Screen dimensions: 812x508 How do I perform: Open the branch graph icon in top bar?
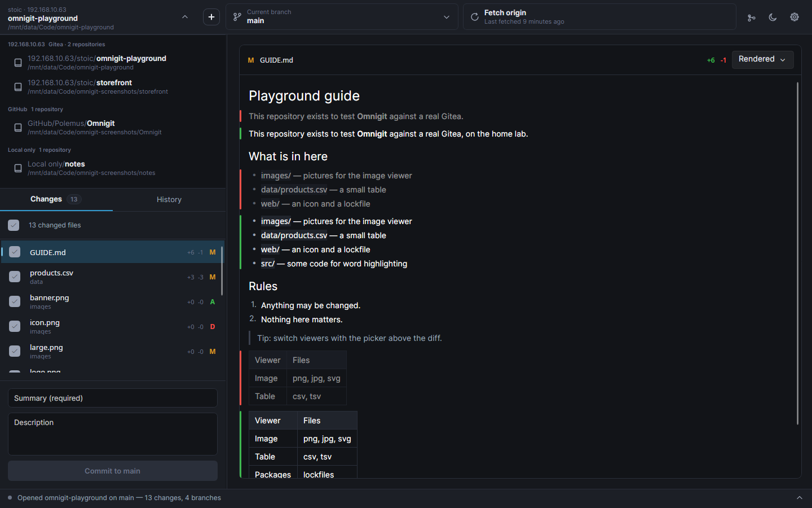tap(751, 17)
